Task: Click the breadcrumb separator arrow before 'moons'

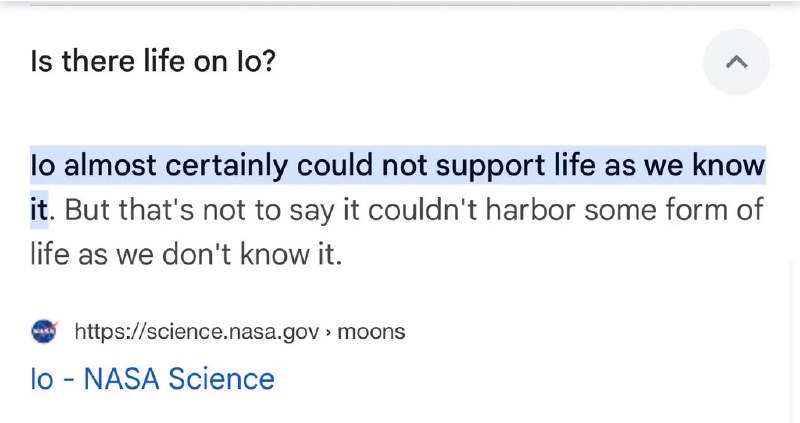Action: 328,332
